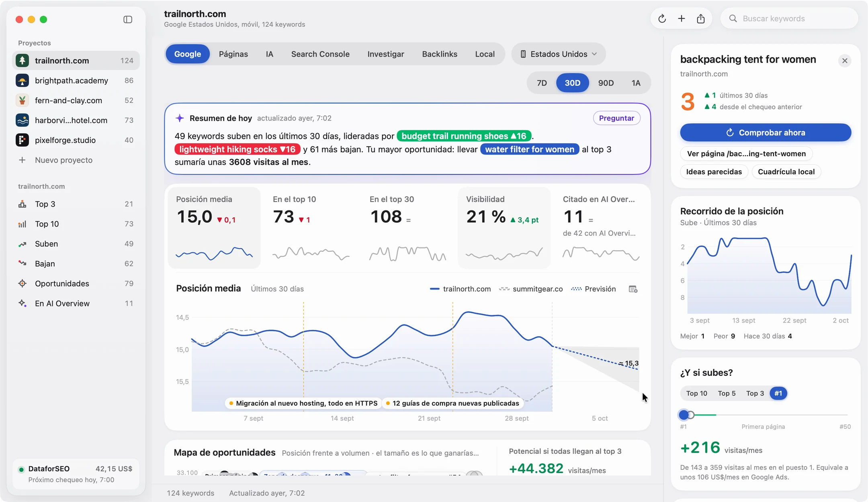Viewport: 868px width, 502px height.
Task: Choose the Top 5 scenario option
Action: (727, 393)
